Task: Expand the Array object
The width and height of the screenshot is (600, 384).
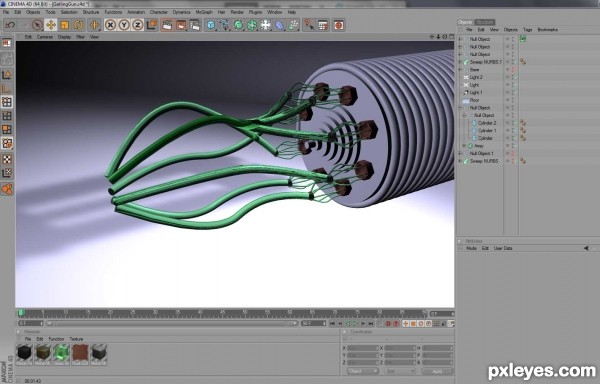Action: coord(464,146)
